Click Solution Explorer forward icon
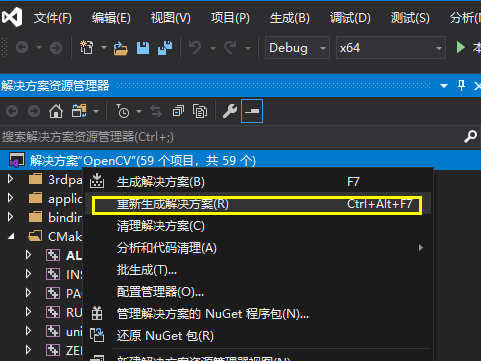The image size is (481, 361). coord(34,111)
